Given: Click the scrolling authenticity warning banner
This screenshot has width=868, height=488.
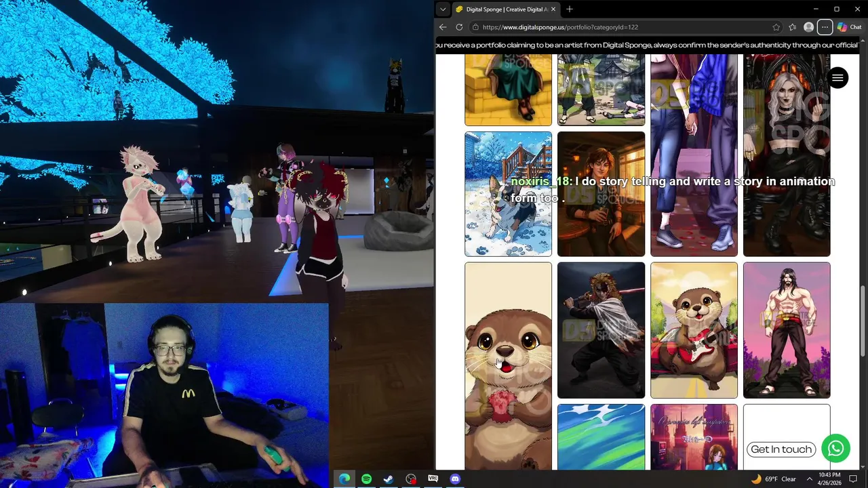Looking at the screenshot, I should coord(648,45).
